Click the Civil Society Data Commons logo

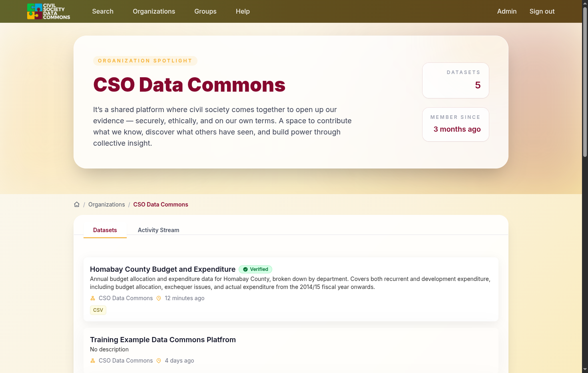pos(48,11)
